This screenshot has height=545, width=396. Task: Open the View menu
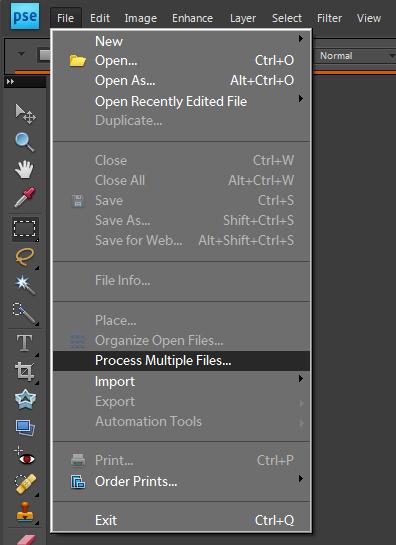tap(369, 18)
